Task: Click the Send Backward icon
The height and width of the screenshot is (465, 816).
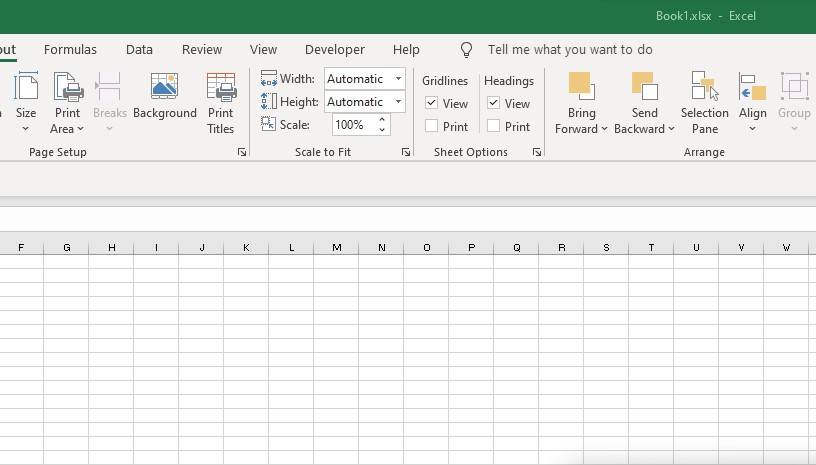Action: pyautogui.click(x=644, y=87)
